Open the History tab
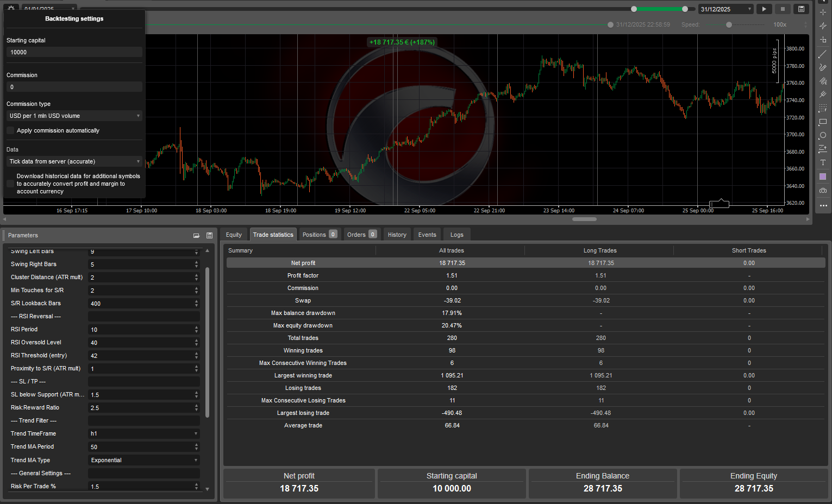832x504 pixels. point(397,235)
